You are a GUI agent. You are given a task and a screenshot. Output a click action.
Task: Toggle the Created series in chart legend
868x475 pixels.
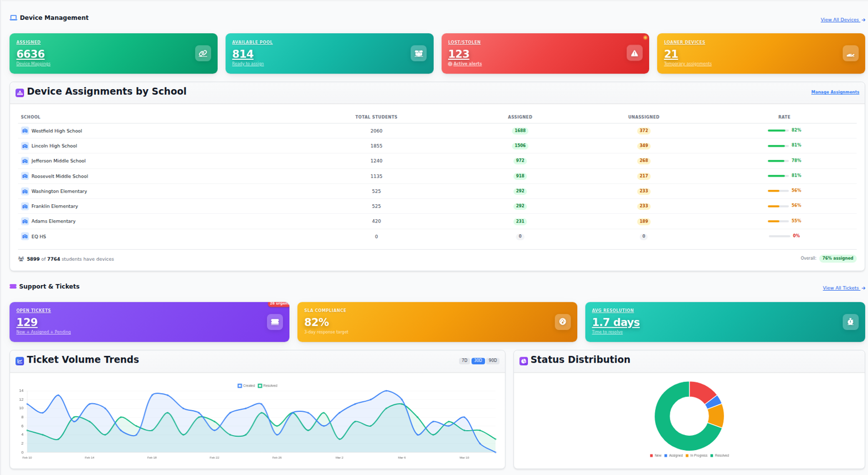pyautogui.click(x=246, y=386)
